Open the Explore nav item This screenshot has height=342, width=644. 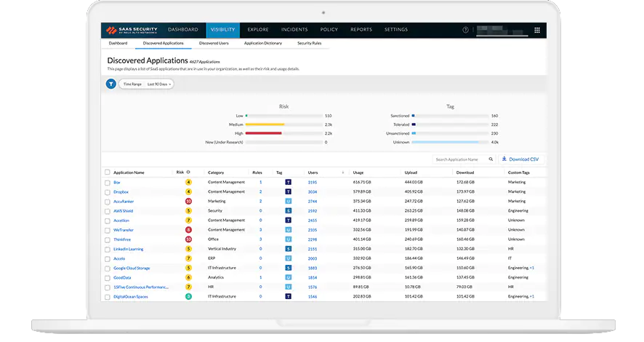coord(258,30)
